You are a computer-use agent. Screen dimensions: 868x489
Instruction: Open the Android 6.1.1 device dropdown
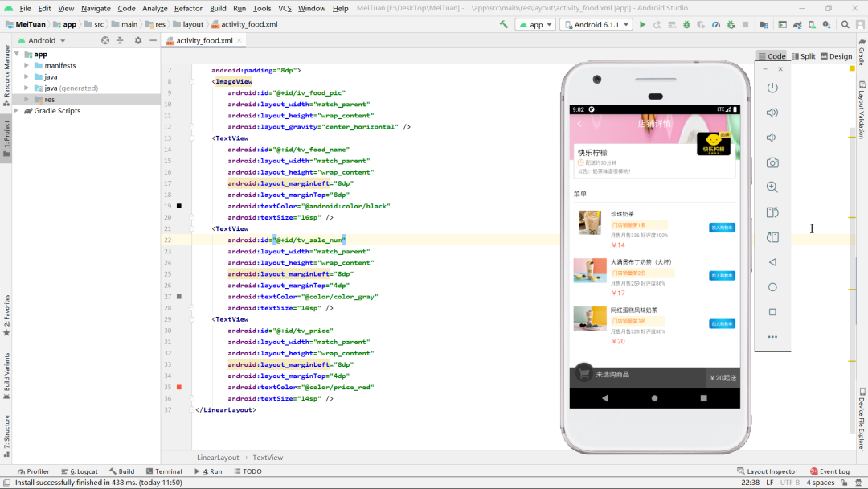(x=596, y=24)
